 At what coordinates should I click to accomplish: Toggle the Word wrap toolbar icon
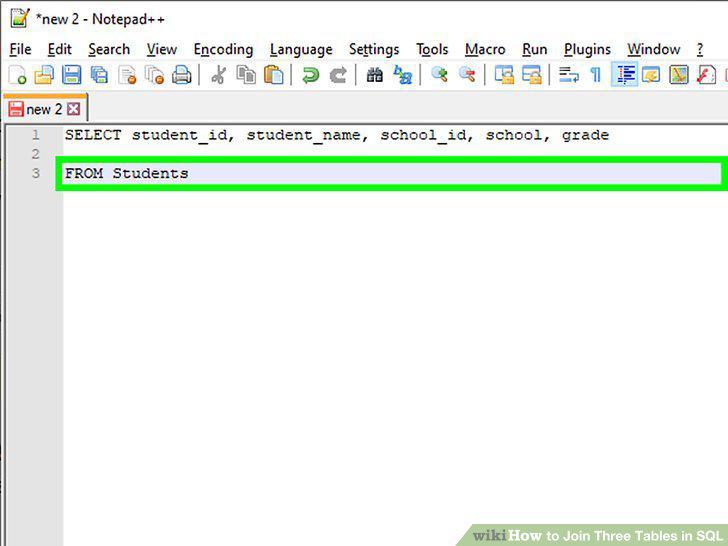568,75
